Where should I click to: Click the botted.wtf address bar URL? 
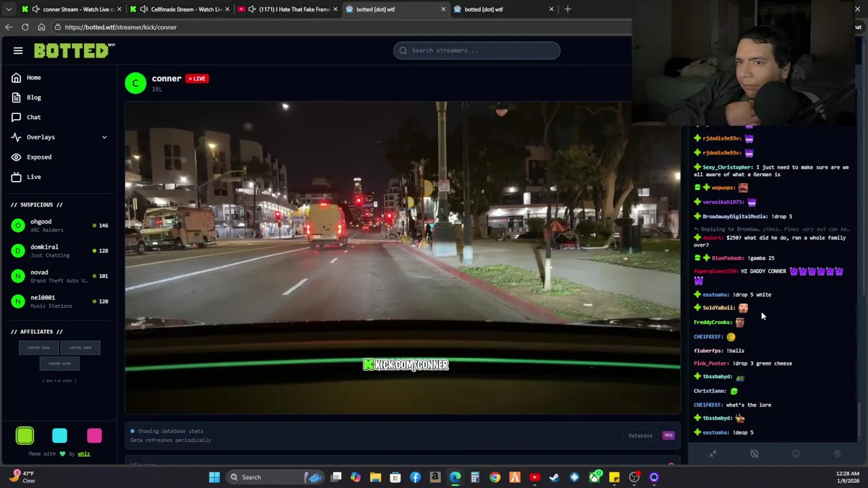[x=121, y=27]
